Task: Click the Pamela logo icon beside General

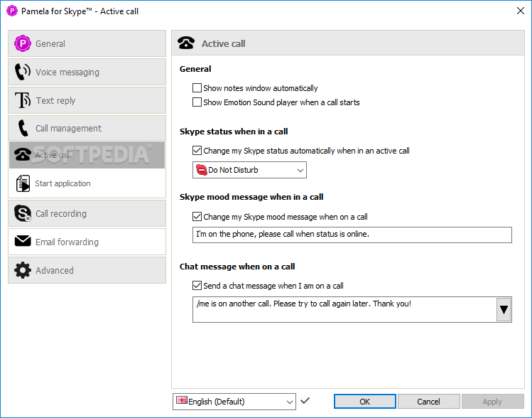Action: tap(23, 43)
